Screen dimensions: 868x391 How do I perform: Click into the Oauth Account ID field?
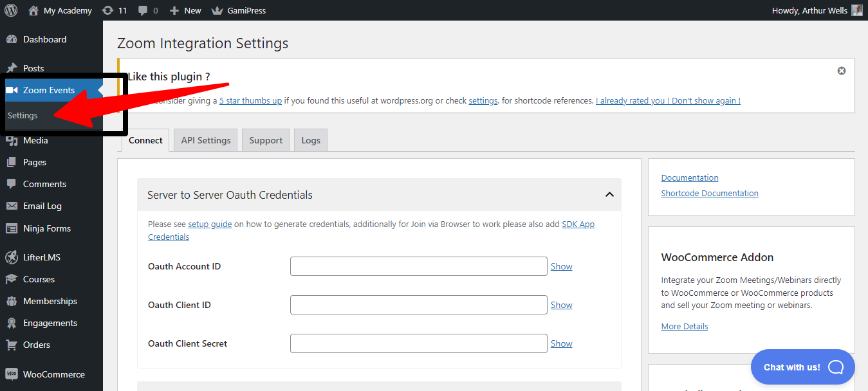tap(418, 266)
